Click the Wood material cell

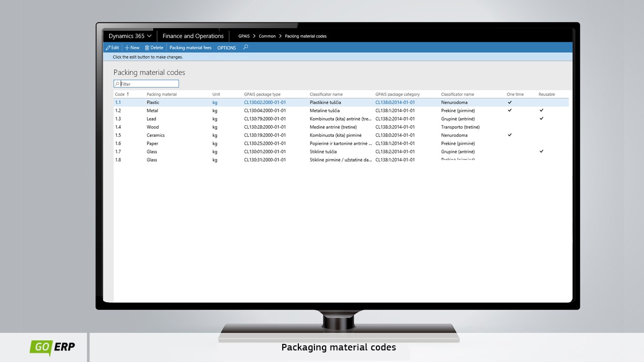click(x=153, y=127)
